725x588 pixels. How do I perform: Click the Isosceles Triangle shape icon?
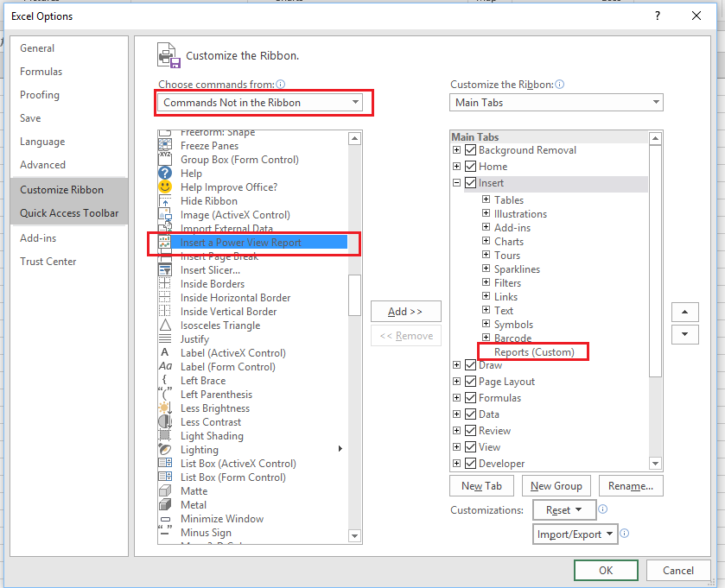point(164,325)
